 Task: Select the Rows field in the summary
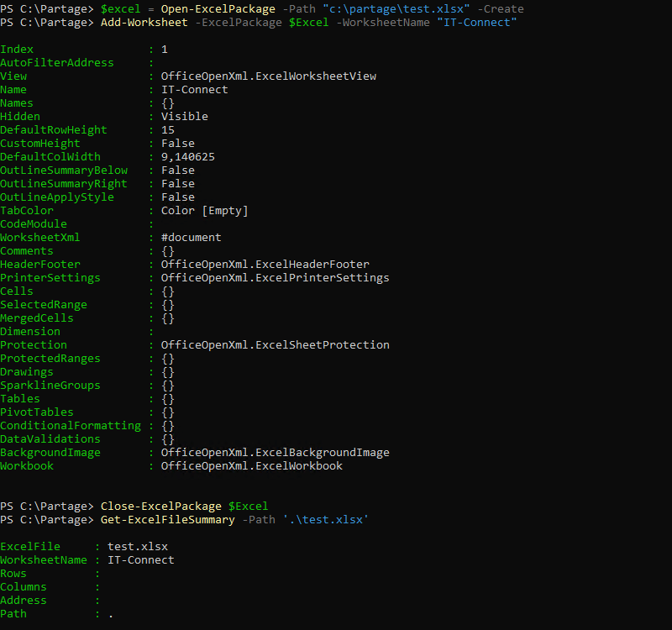pyautogui.click(x=13, y=573)
